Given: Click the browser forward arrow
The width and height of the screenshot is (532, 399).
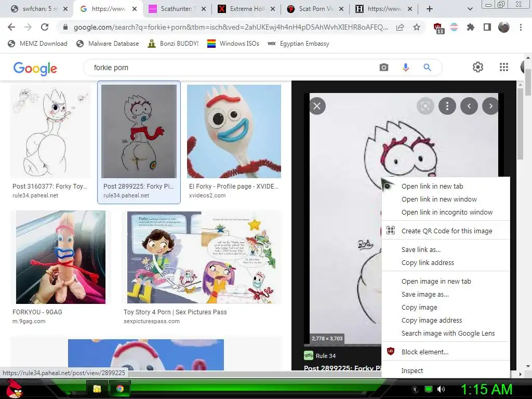Looking at the screenshot, I should coord(28,27).
